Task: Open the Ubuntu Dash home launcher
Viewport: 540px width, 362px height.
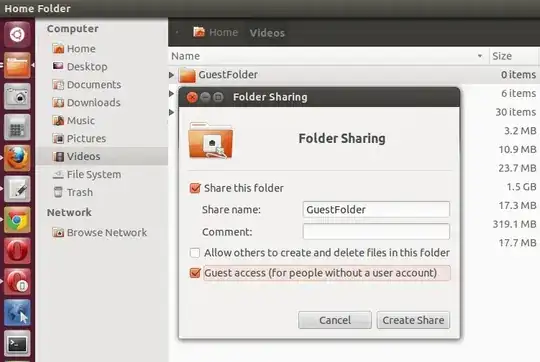Action: (x=17, y=34)
